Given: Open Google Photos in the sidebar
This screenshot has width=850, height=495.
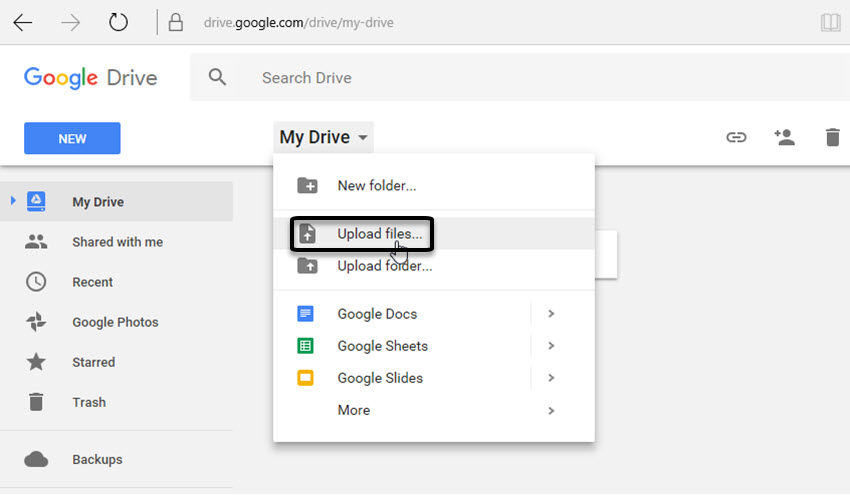Looking at the screenshot, I should click(117, 322).
